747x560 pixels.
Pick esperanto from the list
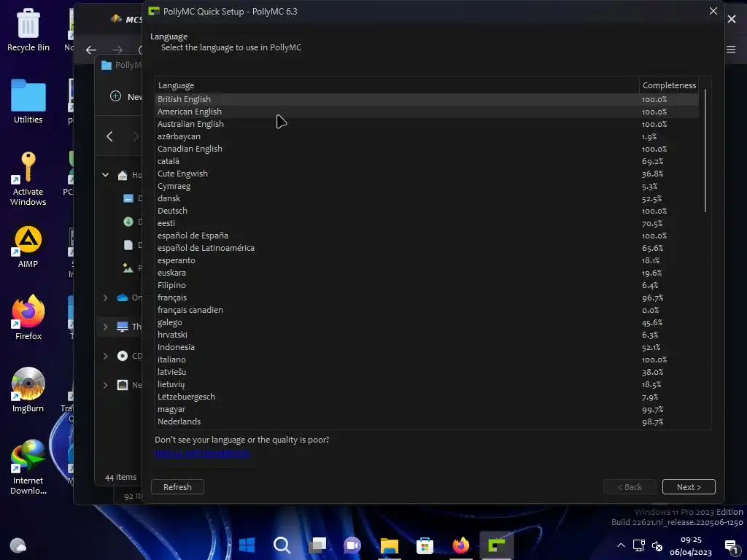coord(427,260)
